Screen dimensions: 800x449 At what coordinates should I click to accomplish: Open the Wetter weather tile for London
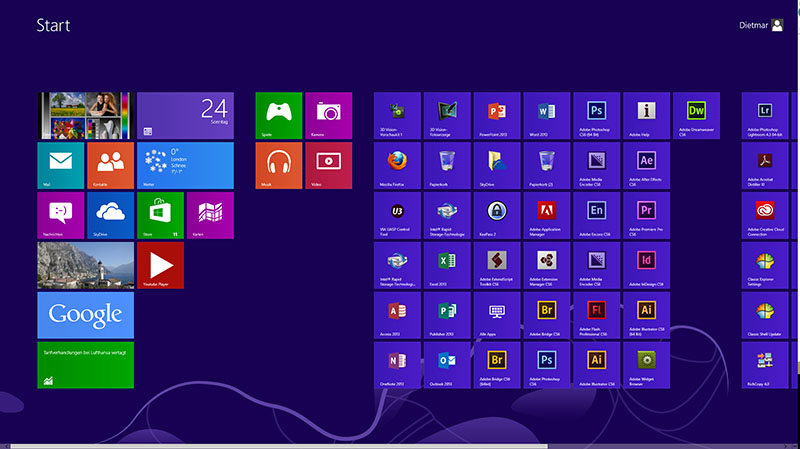coord(185,165)
